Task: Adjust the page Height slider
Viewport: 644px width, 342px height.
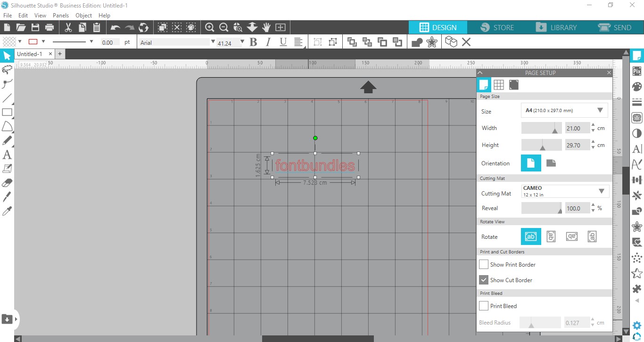Action: [x=542, y=145]
